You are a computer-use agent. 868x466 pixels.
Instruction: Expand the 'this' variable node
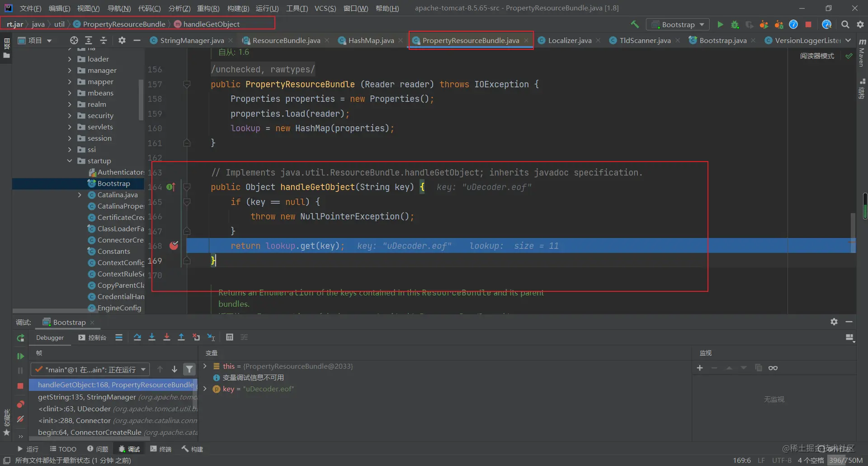point(205,366)
